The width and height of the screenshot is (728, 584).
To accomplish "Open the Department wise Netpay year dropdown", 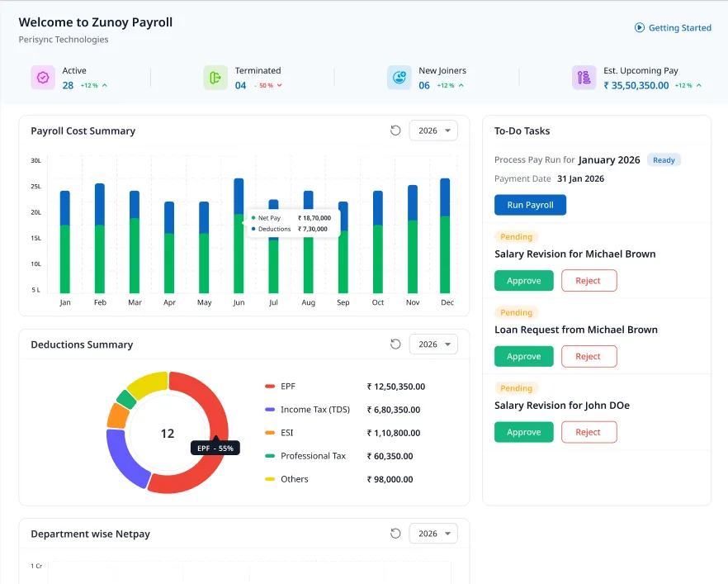I will 433,534.
